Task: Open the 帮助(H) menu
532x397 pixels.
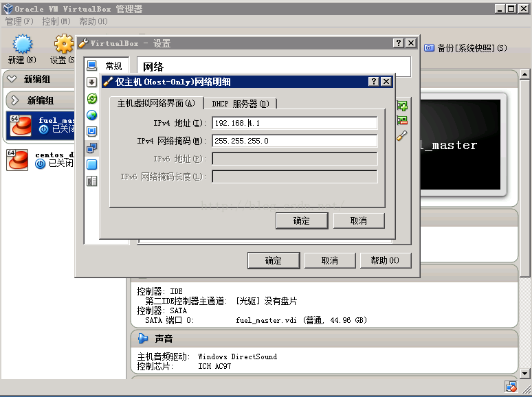Action: pos(93,22)
